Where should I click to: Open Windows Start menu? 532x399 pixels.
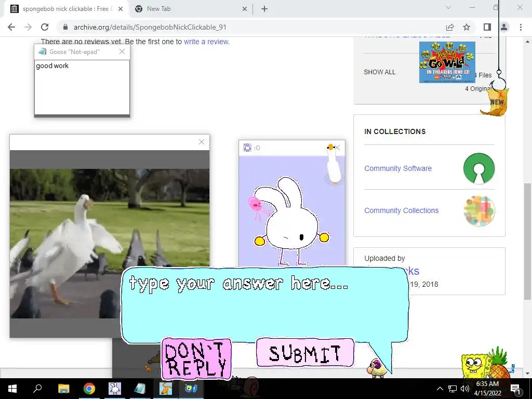[12, 389]
